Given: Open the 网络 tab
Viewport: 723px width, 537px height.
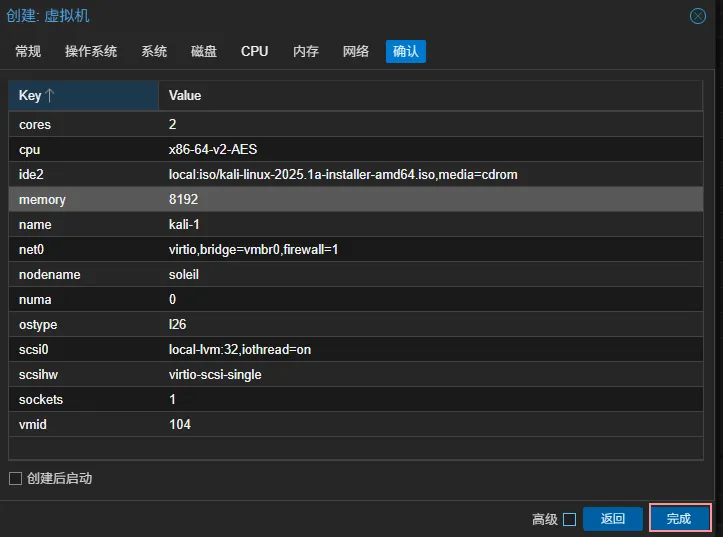Looking at the screenshot, I should 356,51.
